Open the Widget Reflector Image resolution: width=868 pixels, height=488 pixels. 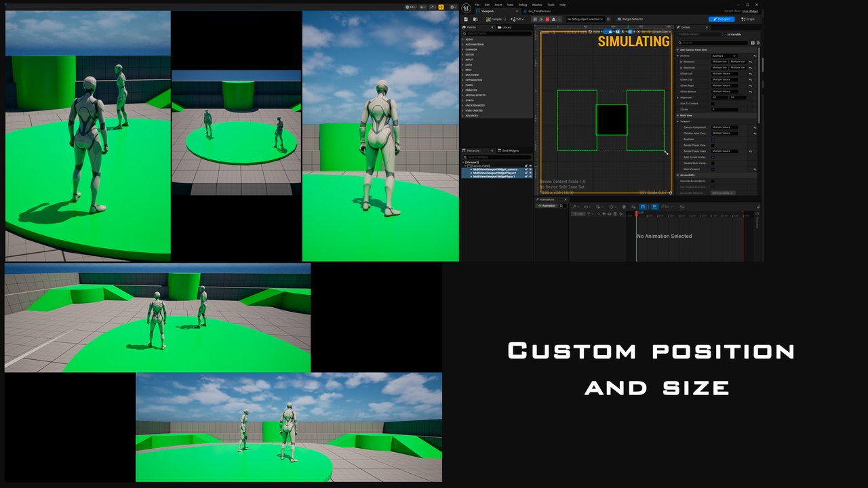pyautogui.click(x=630, y=19)
